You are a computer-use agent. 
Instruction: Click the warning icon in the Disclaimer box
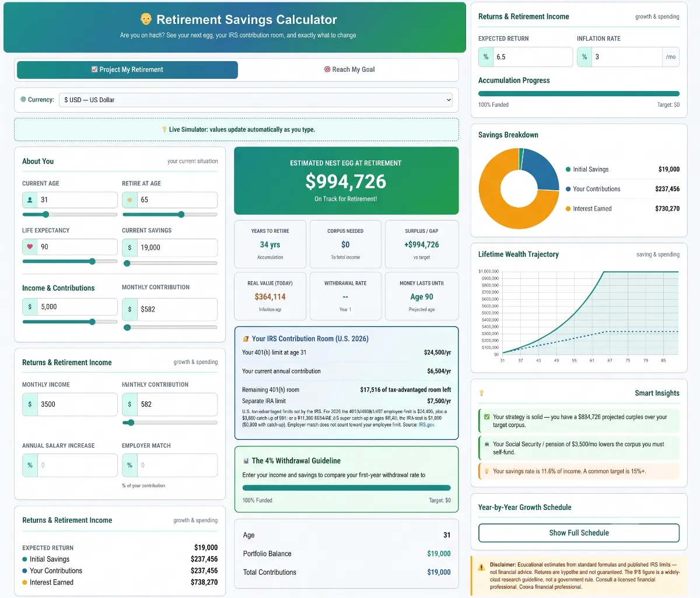pyautogui.click(x=481, y=567)
